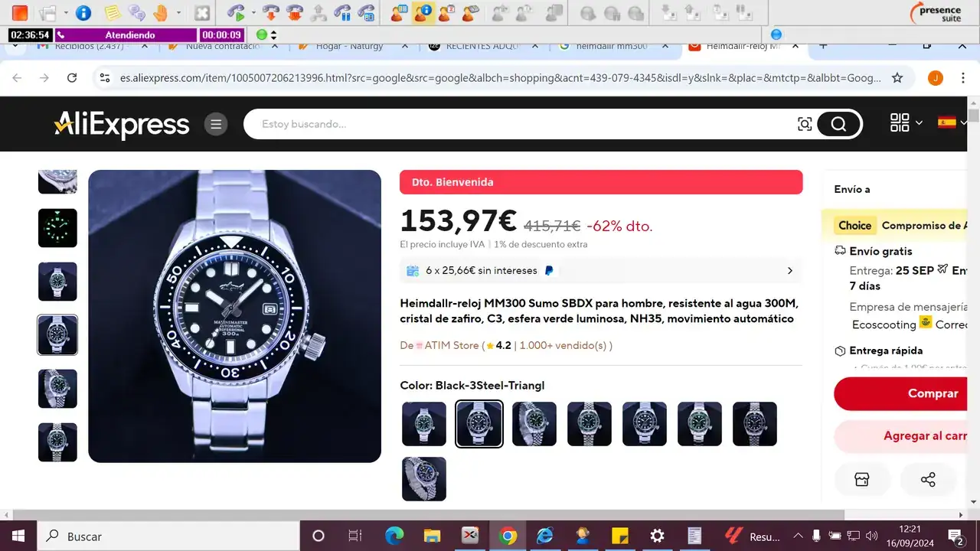Viewport: 980px width, 551px height.
Task: Click the Buscar taskbar search box
Action: (168, 536)
